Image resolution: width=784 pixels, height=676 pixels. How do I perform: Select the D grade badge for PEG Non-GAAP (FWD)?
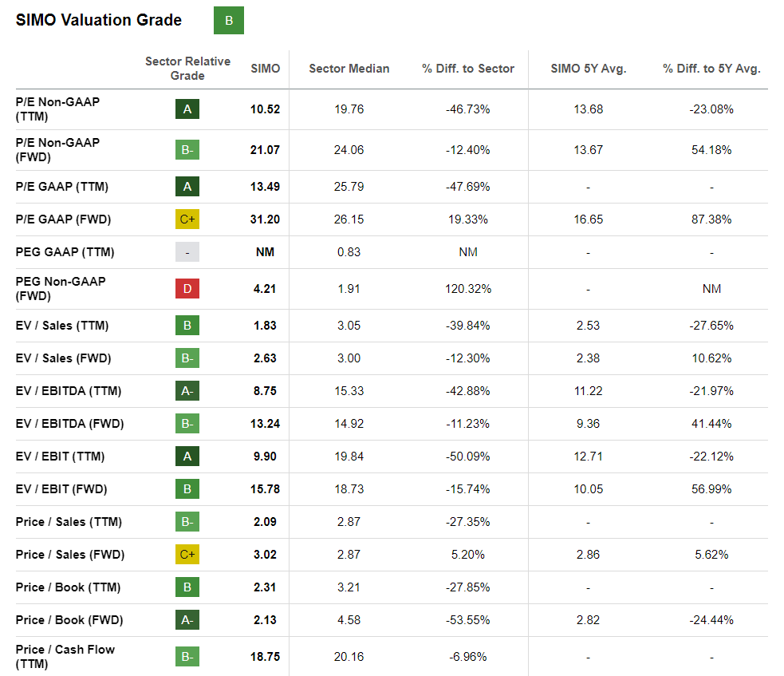[x=187, y=289]
